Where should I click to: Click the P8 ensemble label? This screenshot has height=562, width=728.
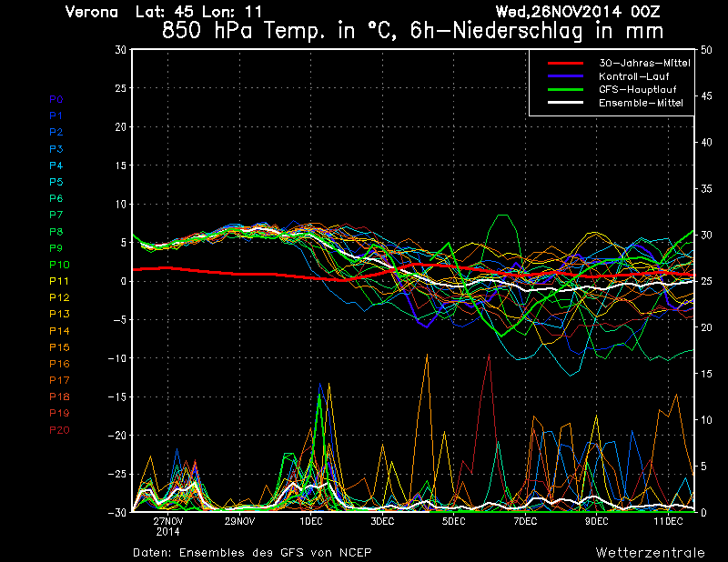click(56, 232)
